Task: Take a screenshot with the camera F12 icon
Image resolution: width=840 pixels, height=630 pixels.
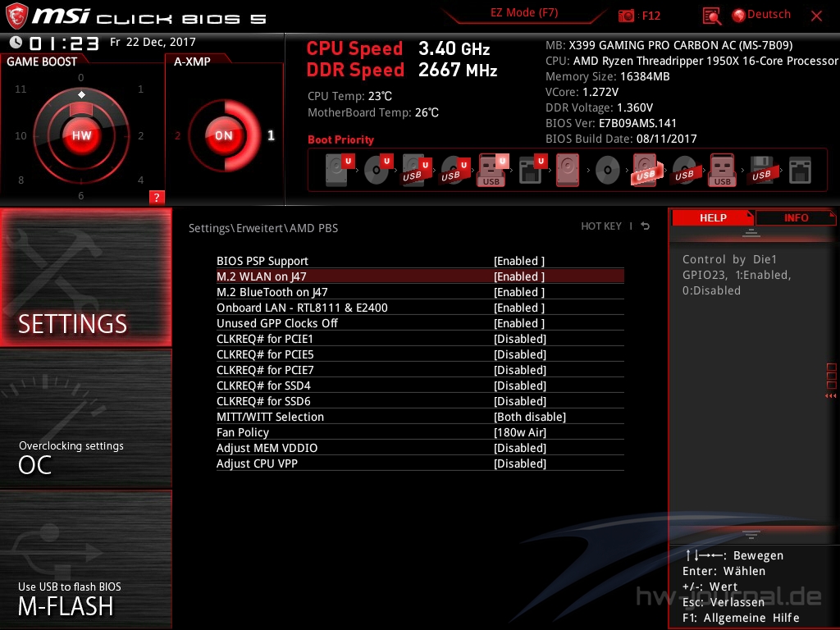Action: click(626, 16)
